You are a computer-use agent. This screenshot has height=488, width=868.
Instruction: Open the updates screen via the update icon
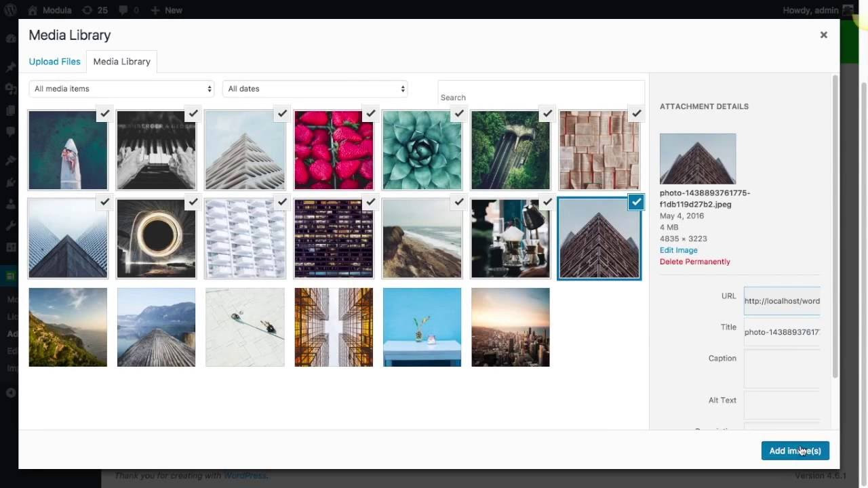(x=87, y=10)
